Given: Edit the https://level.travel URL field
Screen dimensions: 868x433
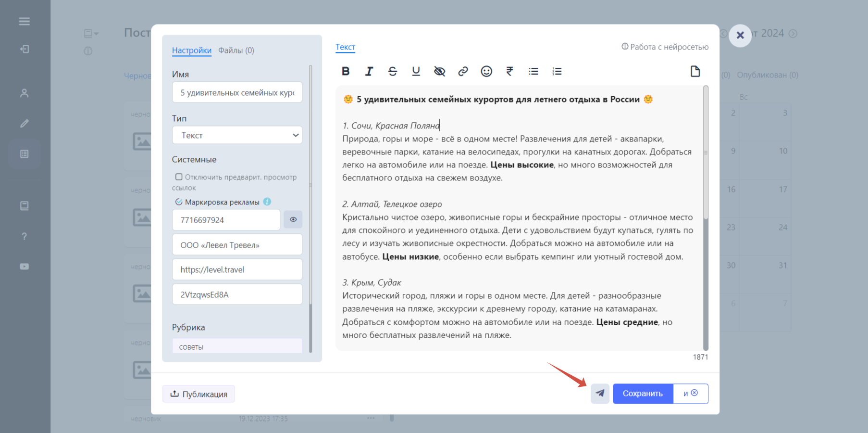Looking at the screenshot, I should point(237,269).
